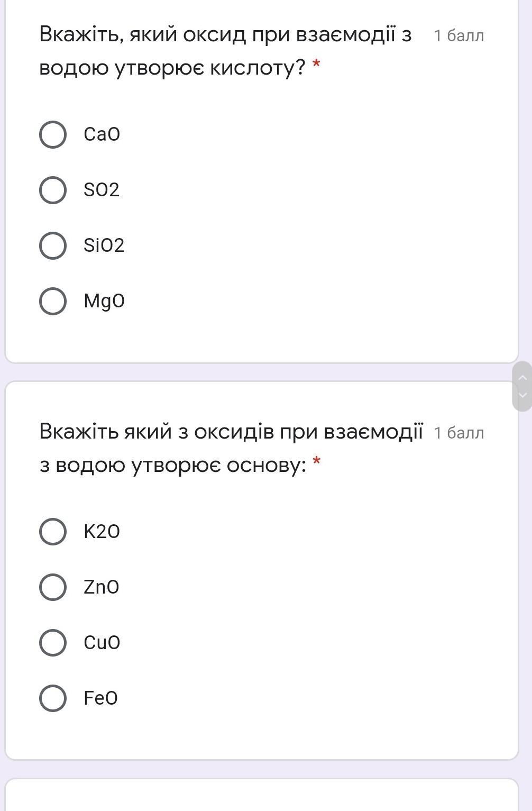Click the CuO option label text

102,643
